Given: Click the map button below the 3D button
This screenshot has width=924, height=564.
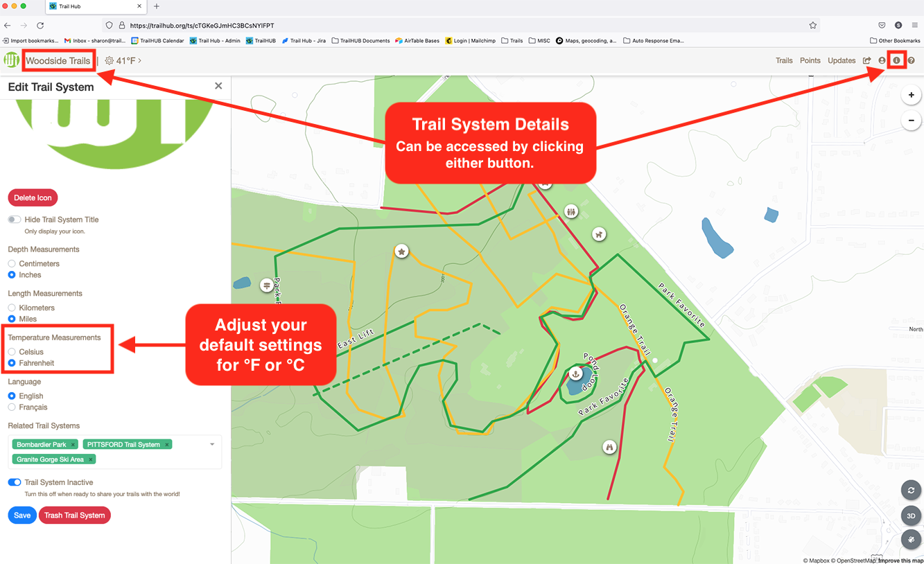Looking at the screenshot, I should point(911,540).
